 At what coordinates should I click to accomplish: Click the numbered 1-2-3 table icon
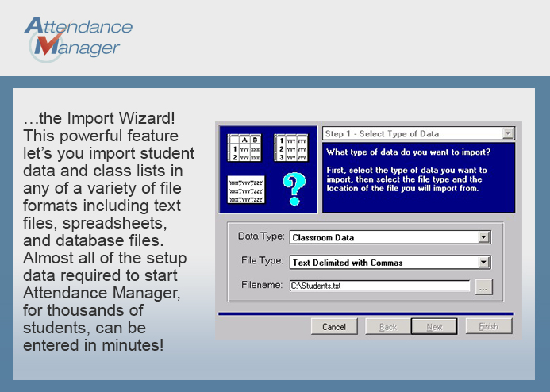[290, 148]
